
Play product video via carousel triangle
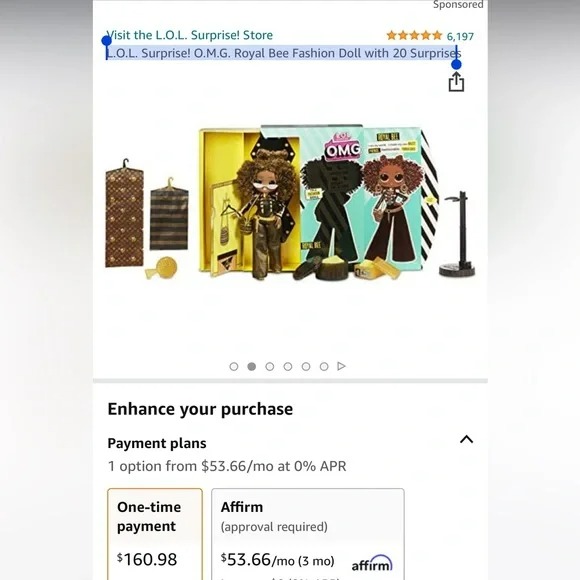coord(341,366)
